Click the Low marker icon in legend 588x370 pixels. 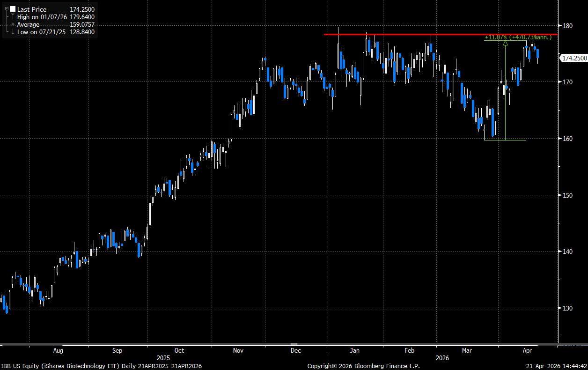12,32
